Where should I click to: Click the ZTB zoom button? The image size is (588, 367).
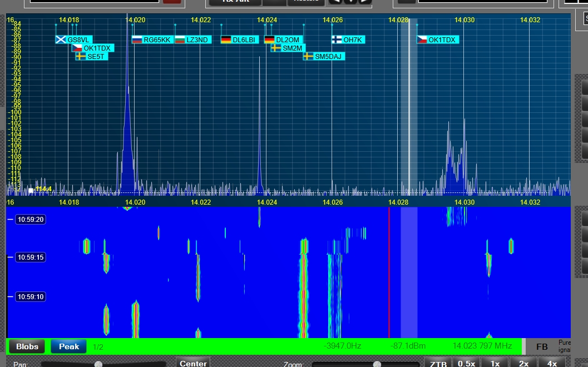point(438,363)
